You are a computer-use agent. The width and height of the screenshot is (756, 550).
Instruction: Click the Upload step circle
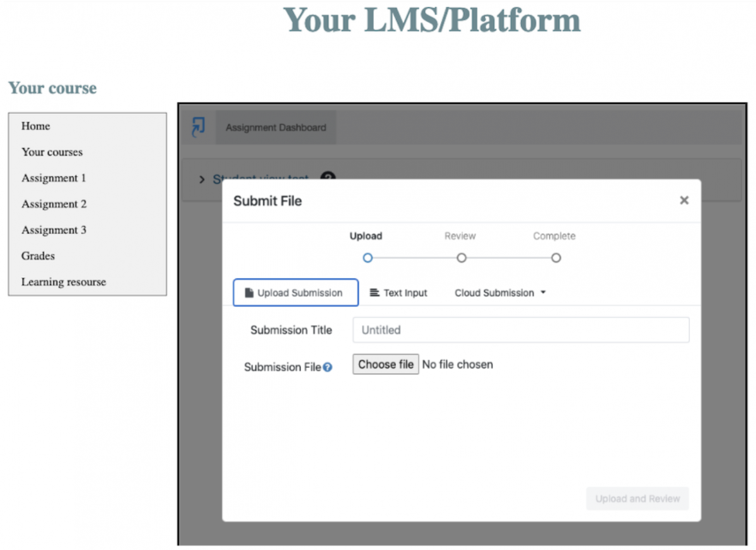point(368,258)
